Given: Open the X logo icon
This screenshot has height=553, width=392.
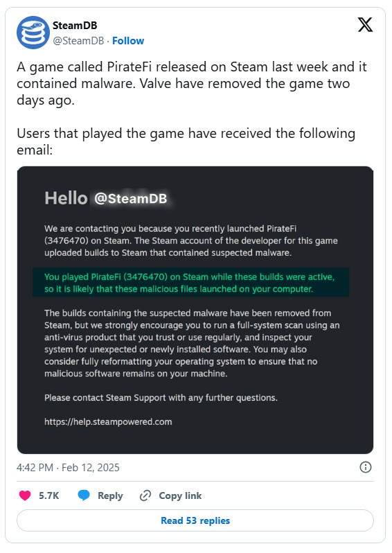Looking at the screenshot, I should [x=365, y=25].
